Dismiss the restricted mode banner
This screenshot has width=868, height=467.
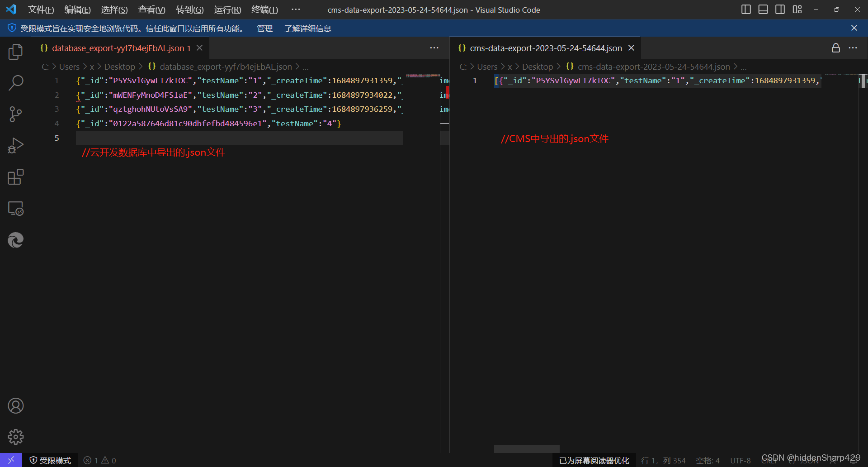click(x=854, y=28)
